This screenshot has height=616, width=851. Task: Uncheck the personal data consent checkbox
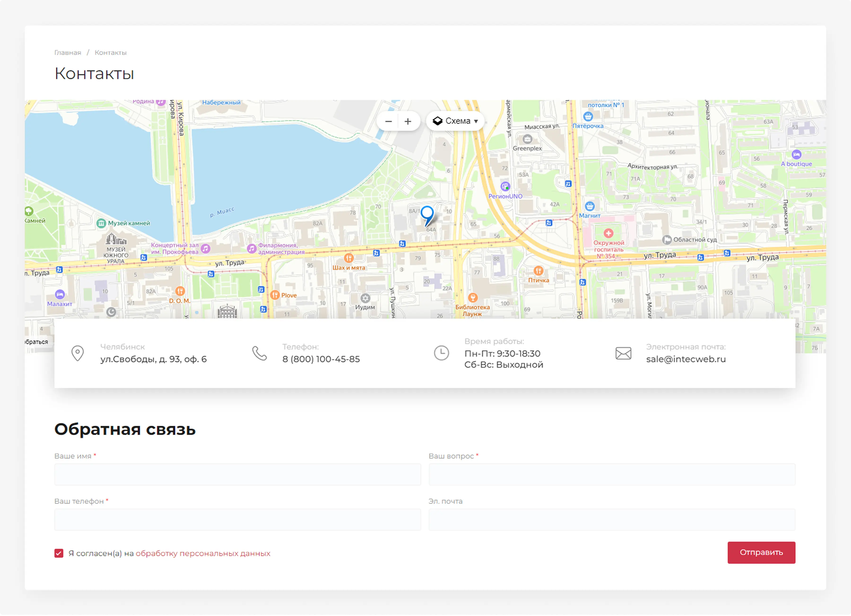click(x=59, y=553)
